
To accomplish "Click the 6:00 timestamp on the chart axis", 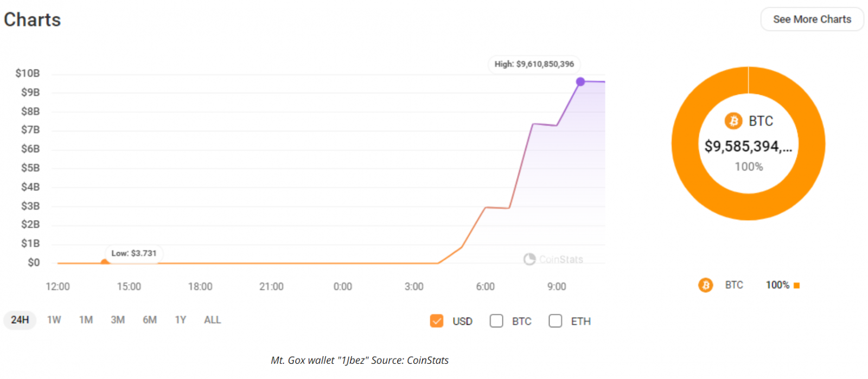I will pos(486,286).
